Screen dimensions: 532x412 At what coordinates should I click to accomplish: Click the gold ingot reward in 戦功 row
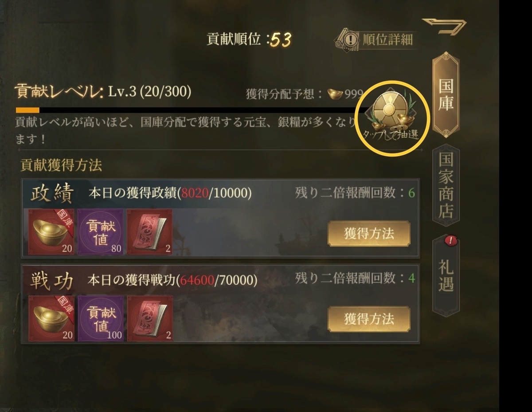[x=51, y=318]
